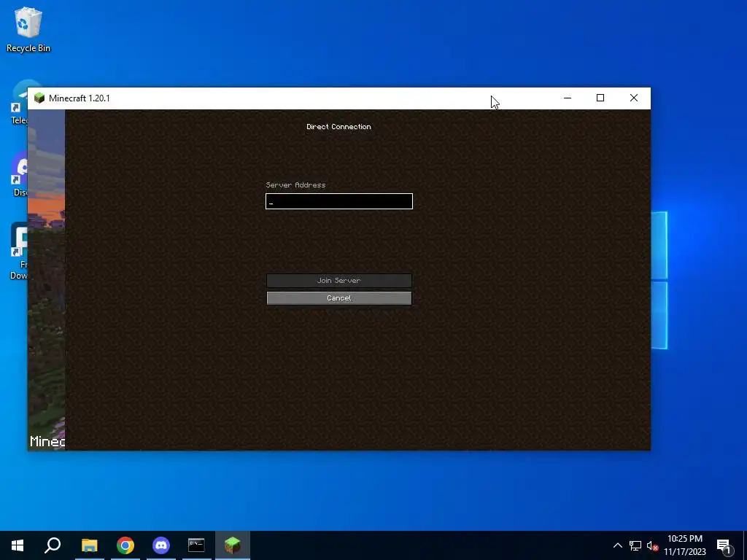747x560 pixels.
Task: Open File Explorer from the taskbar
Action: click(x=89, y=545)
